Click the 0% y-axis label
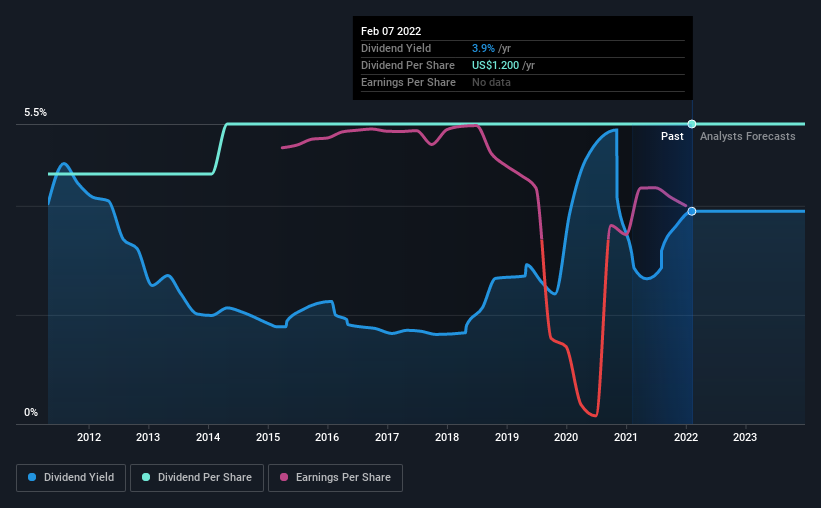The image size is (821, 508). tap(31, 412)
